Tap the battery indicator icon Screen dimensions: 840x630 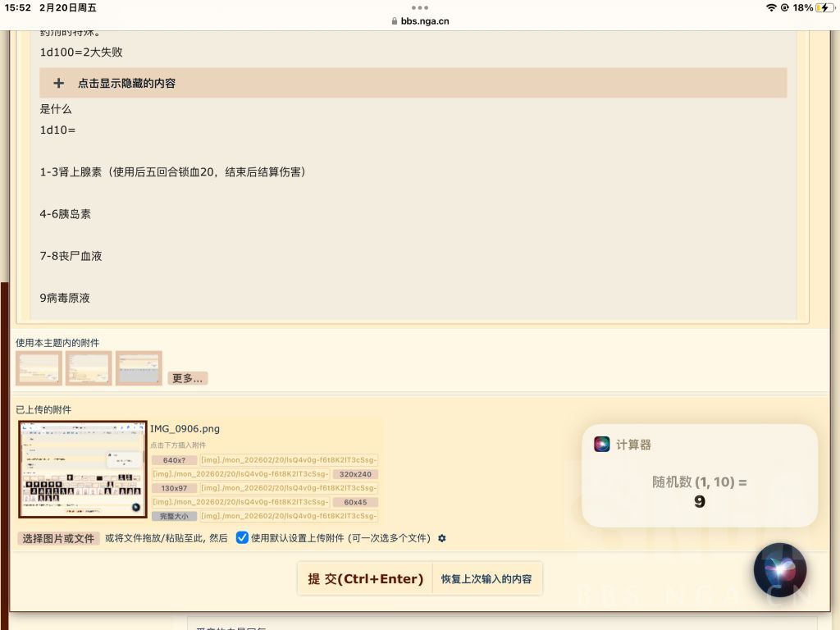824,7
